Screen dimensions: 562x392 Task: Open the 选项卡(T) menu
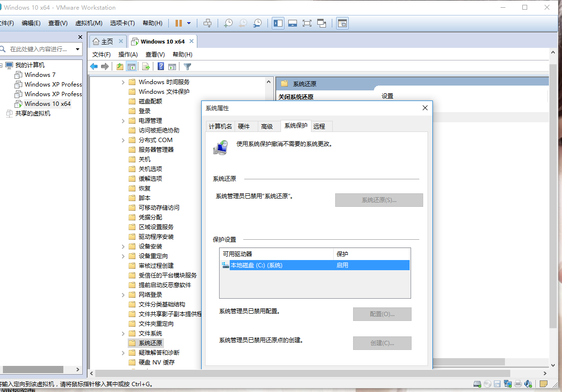(122, 23)
